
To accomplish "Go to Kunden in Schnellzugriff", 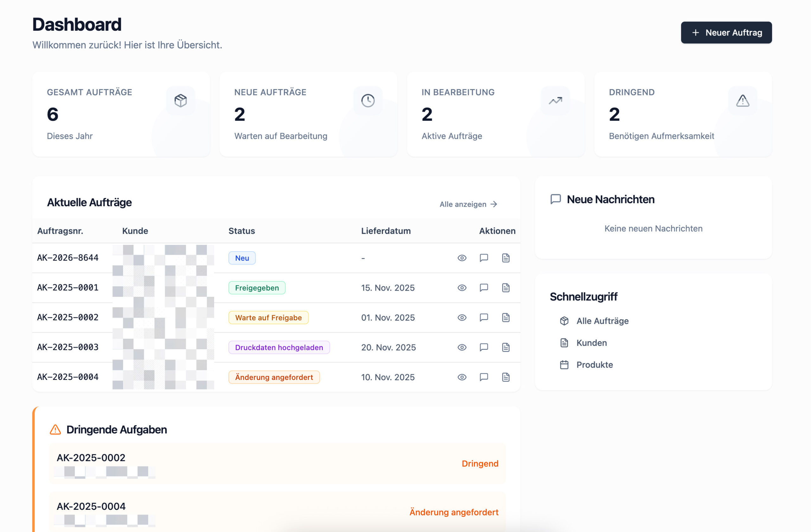I will point(591,343).
